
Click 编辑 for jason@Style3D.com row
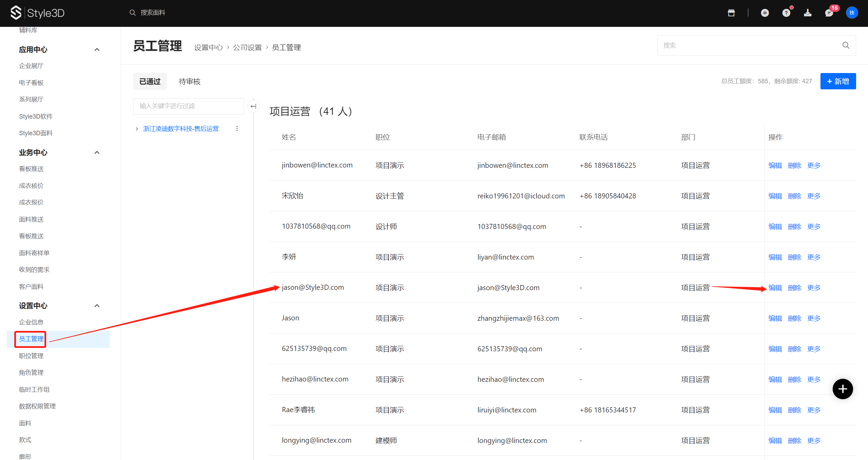[775, 288]
